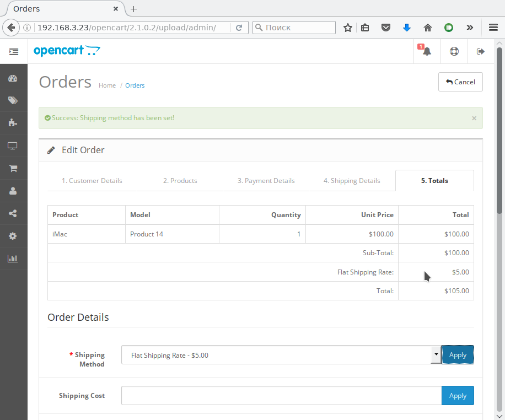Click the iMac product cell
The image size is (505, 420).
pos(87,234)
